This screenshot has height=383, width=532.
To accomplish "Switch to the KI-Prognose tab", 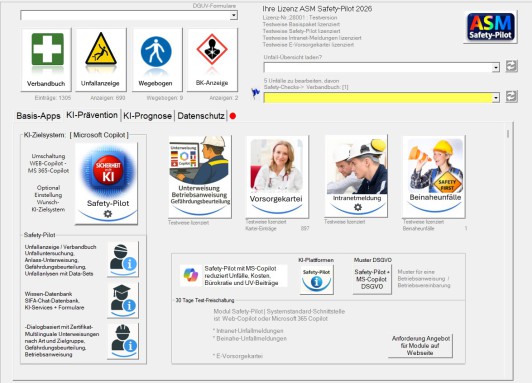I will (x=147, y=116).
